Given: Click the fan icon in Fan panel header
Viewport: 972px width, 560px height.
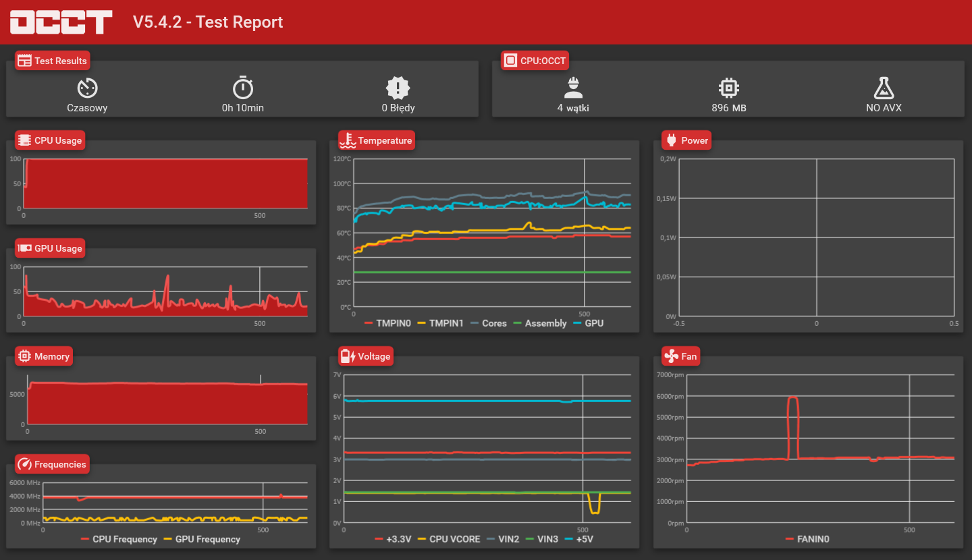Looking at the screenshot, I should pos(671,356).
